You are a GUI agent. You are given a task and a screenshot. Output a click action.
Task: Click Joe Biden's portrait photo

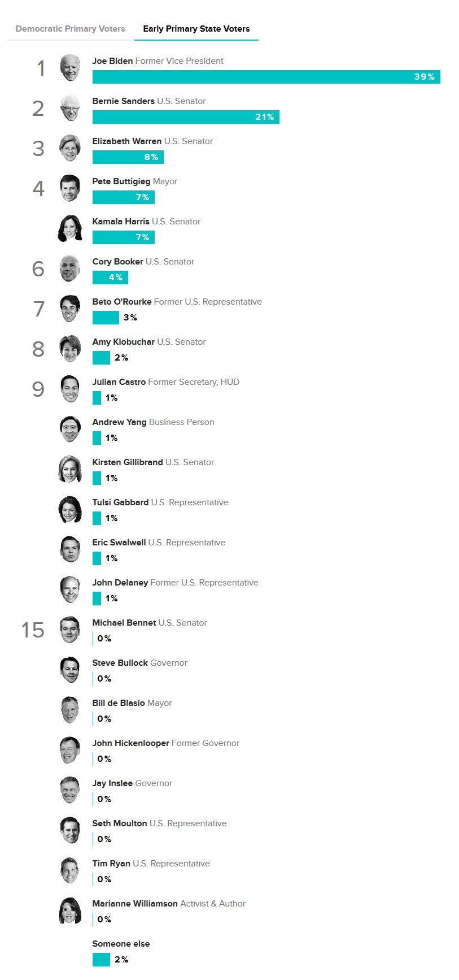(x=70, y=68)
